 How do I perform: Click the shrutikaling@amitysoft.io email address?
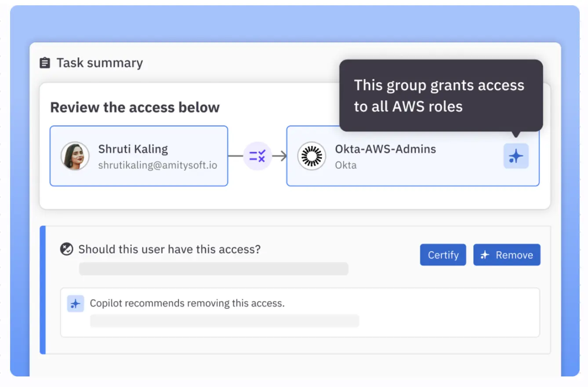157,165
